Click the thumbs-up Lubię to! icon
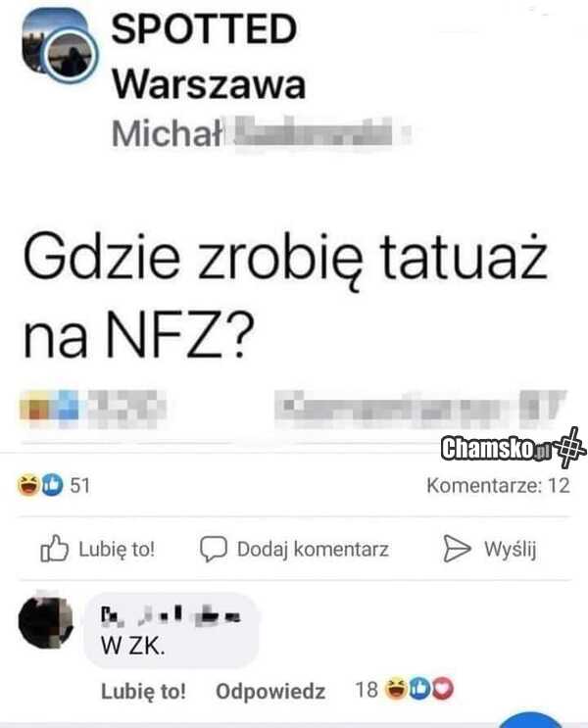588x728 pixels. (x=54, y=549)
